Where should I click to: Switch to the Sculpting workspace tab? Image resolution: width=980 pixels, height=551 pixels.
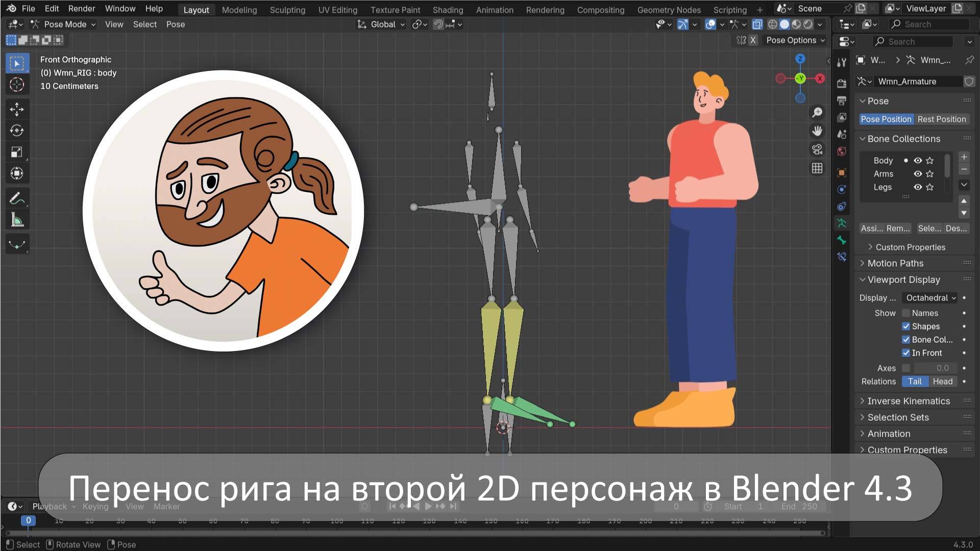pos(287,10)
